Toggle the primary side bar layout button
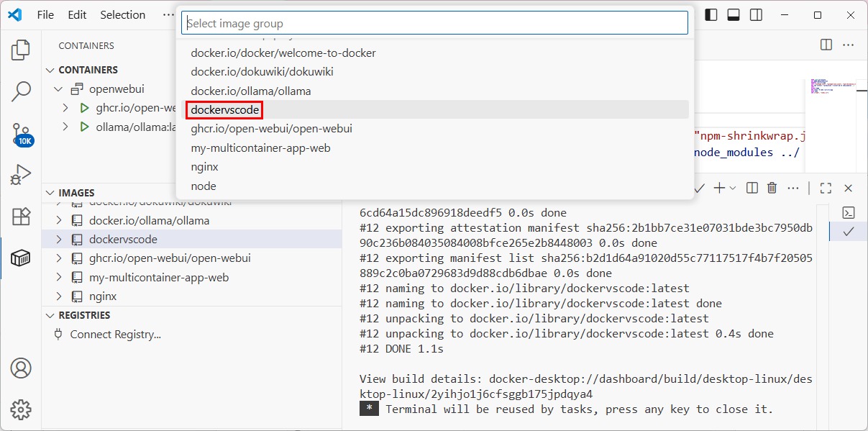The width and height of the screenshot is (868, 431). [711, 14]
